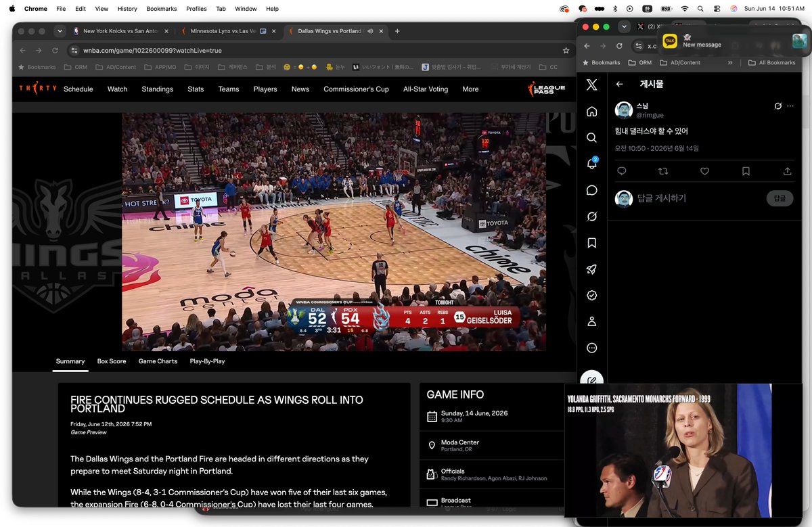Click the 답글 reply button
Viewport: 812px width, 527px height.
click(780, 198)
